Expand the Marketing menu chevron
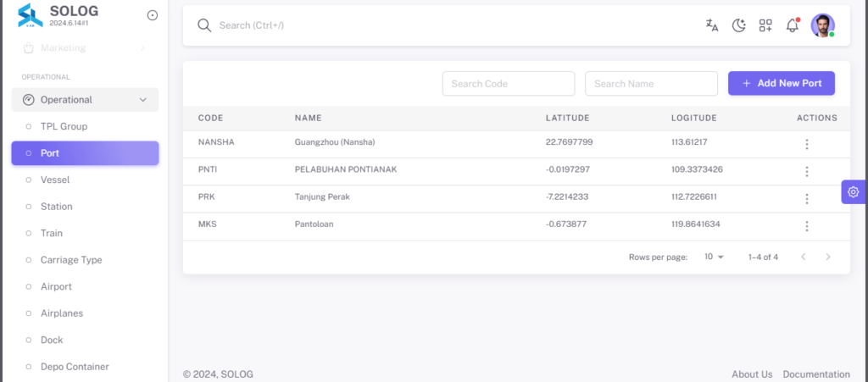The height and width of the screenshot is (382, 868). [x=142, y=48]
